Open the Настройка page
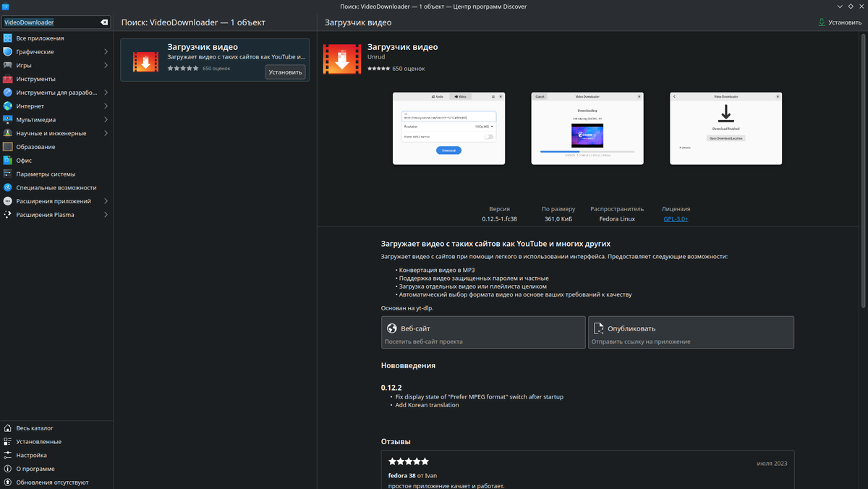The height and width of the screenshot is (489, 868). pos(56,455)
